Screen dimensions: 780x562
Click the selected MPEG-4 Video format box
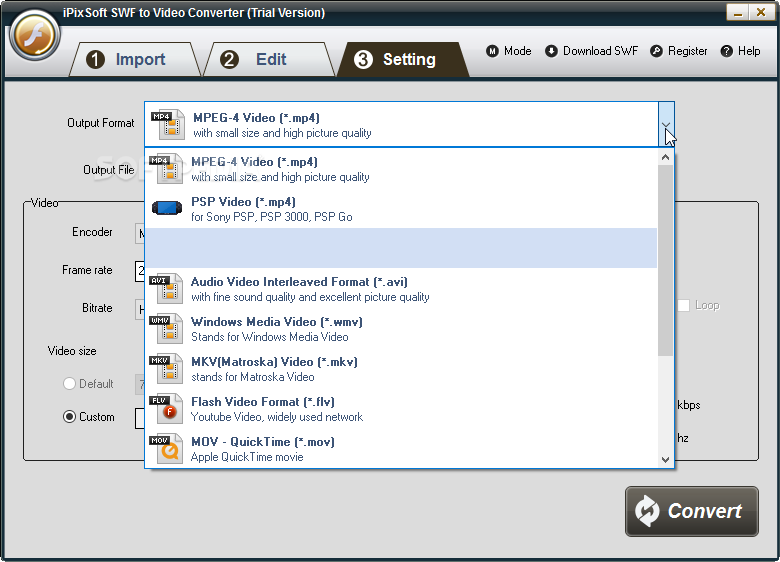click(401, 124)
